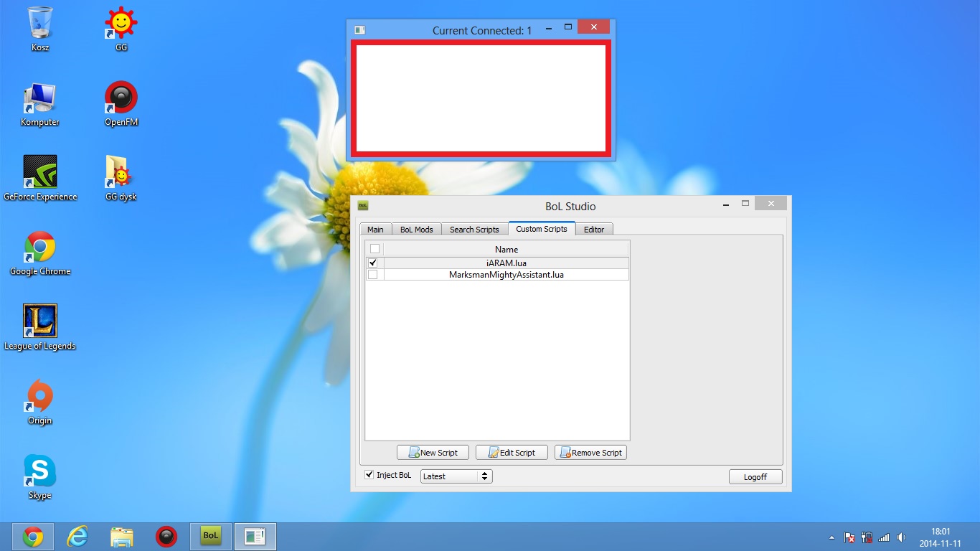Viewport: 980px width, 551px height.
Task: Launch League of Legends desktop shortcut
Action: pyautogui.click(x=40, y=328)
